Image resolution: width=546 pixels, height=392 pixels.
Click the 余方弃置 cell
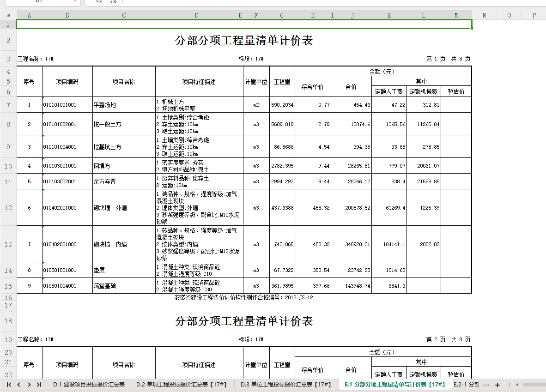[x=124, y=182]
